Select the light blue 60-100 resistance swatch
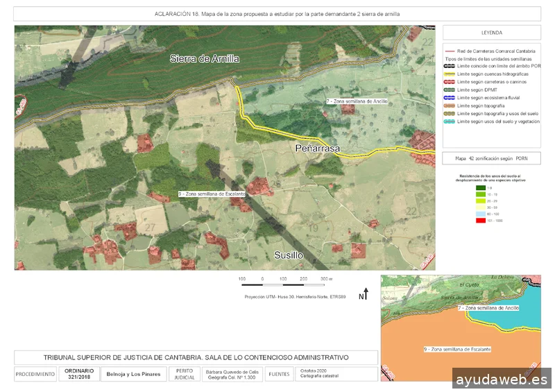The width and height of the screenshot is (555, 392). [x=481, y=214]
